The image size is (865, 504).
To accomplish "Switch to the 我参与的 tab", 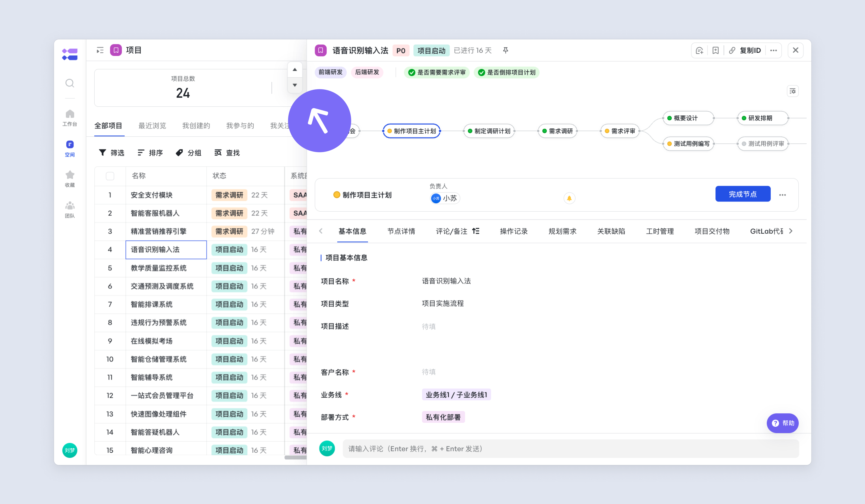I will (x=240, y=126).
